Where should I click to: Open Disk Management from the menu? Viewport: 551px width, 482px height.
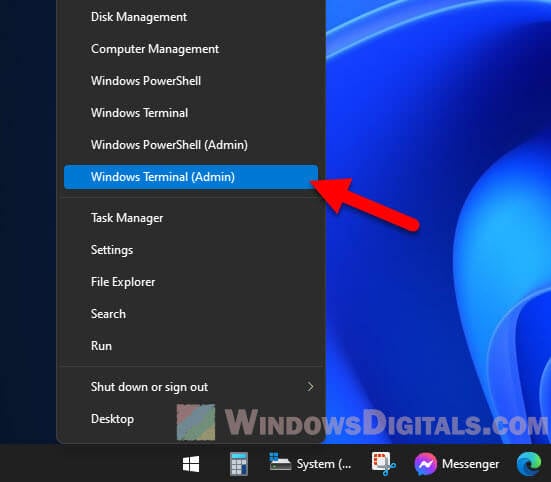pos(191,17)
